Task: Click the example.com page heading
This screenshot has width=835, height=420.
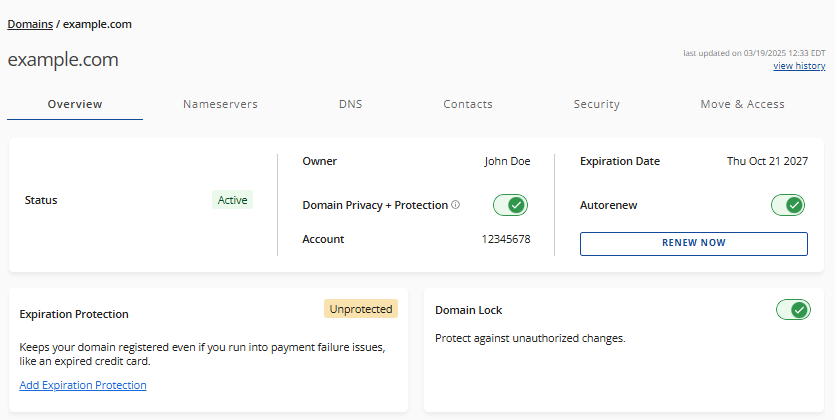Action: (63, 60)
